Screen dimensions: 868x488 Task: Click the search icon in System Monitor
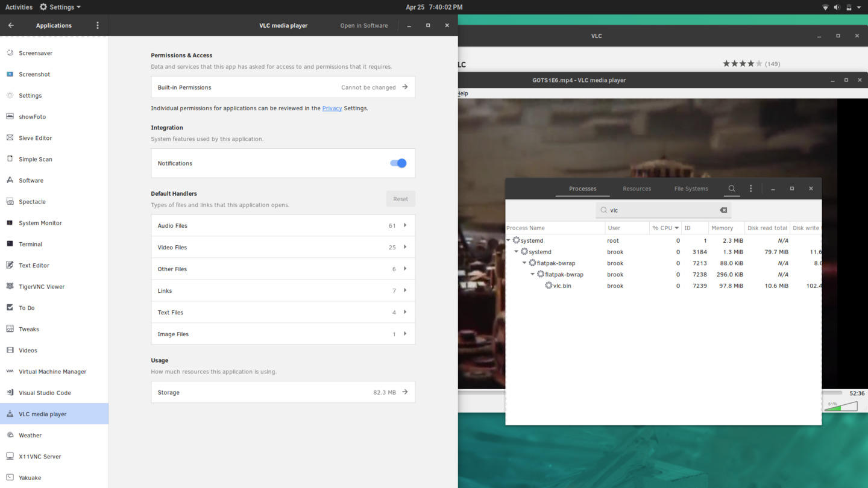(732, 189)
